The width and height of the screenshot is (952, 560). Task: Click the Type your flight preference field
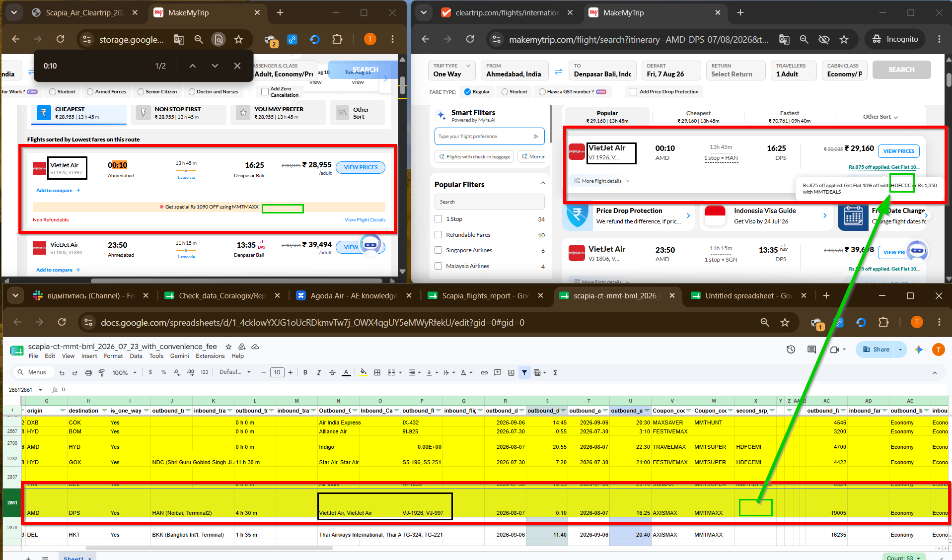pos(489,137)
